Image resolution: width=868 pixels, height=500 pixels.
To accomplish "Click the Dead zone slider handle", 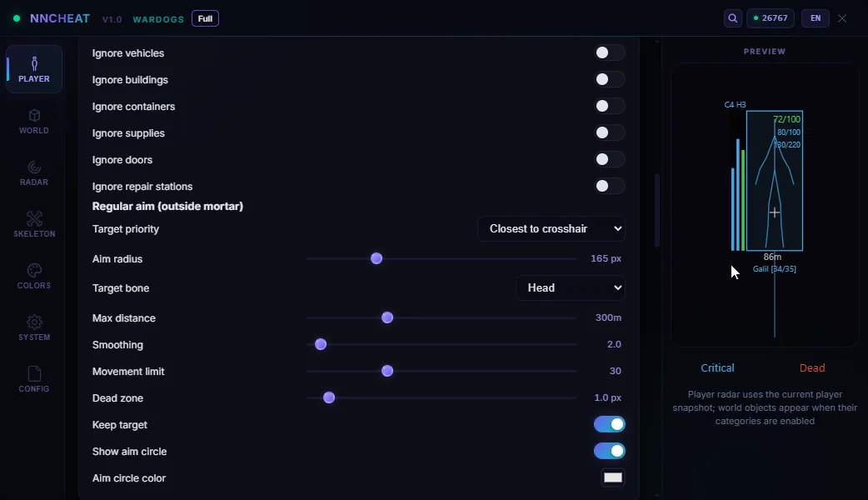I will 329,397.
